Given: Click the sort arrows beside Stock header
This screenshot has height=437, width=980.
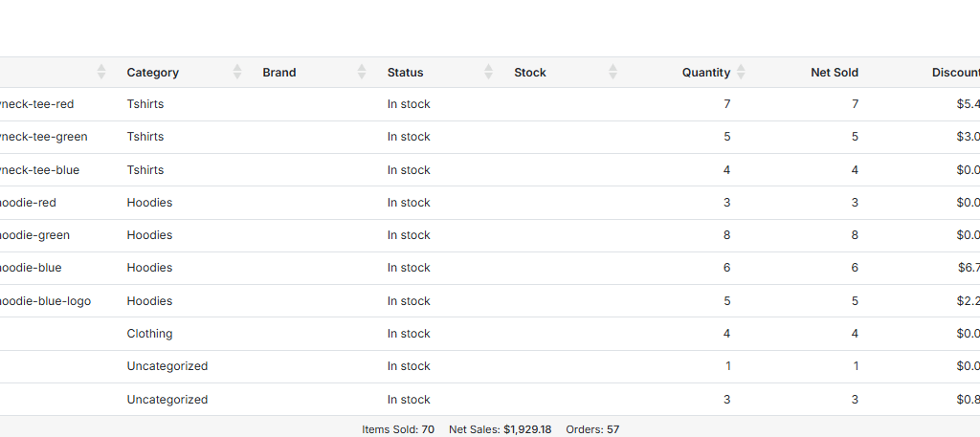Looking at the screenshot, I should pyautogui.click(x=612, y=72).
